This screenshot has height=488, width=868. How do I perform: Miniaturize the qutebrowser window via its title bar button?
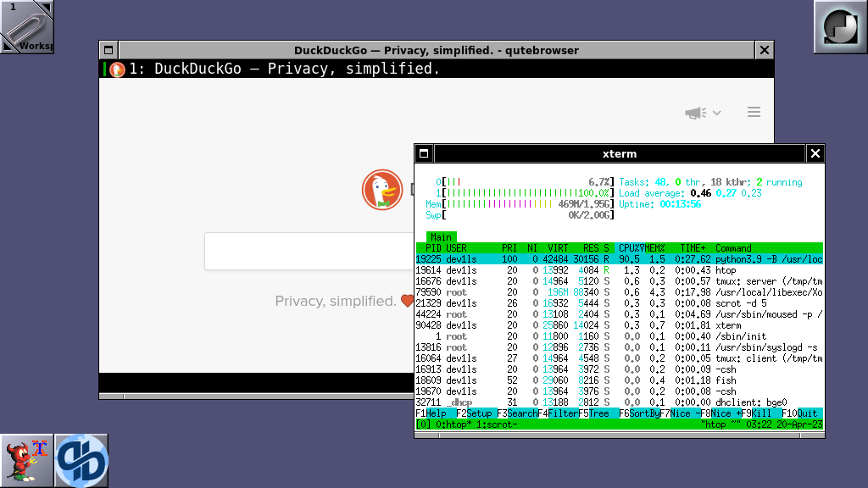(108, 50)
